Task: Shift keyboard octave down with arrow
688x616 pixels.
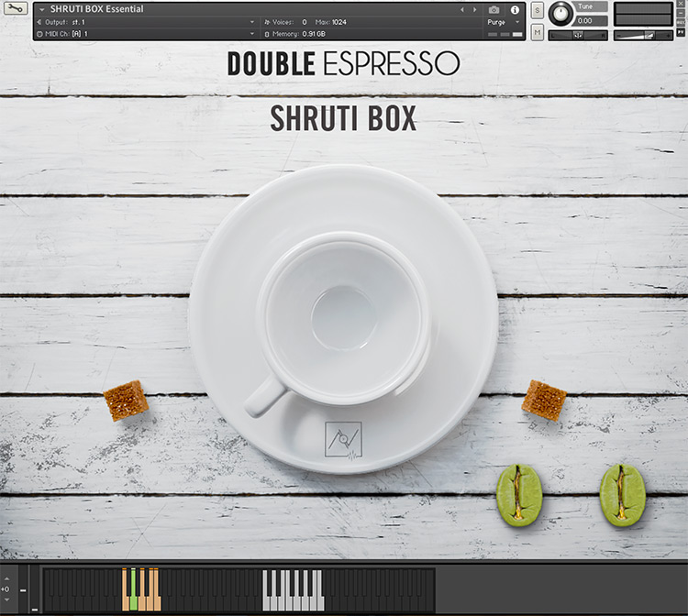Action: 6,599
